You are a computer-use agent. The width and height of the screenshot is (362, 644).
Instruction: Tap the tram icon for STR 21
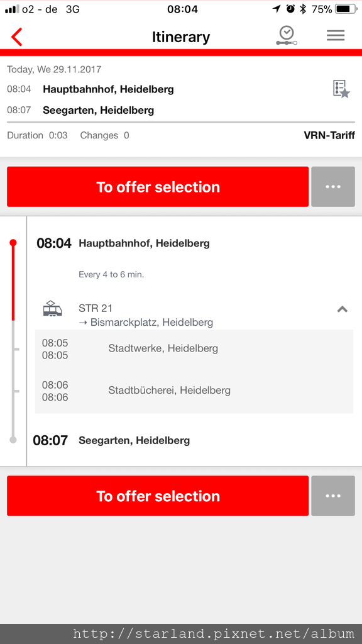click(x=53, y=308)
